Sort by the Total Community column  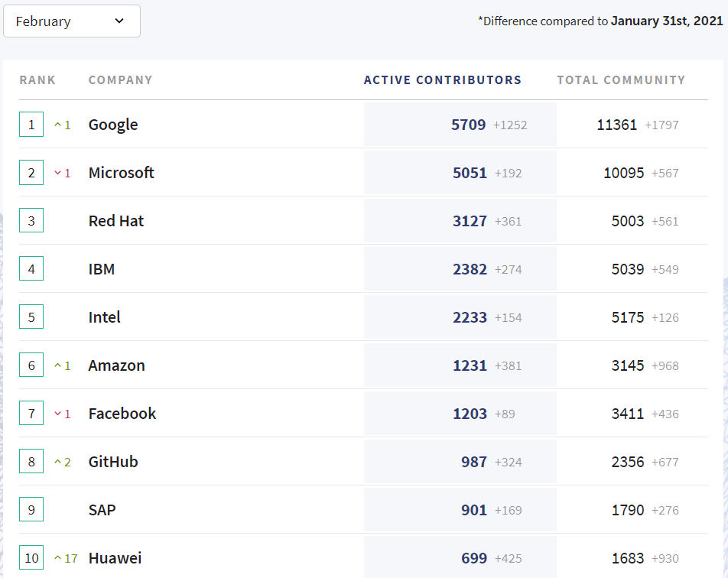[x=621, y=80]
